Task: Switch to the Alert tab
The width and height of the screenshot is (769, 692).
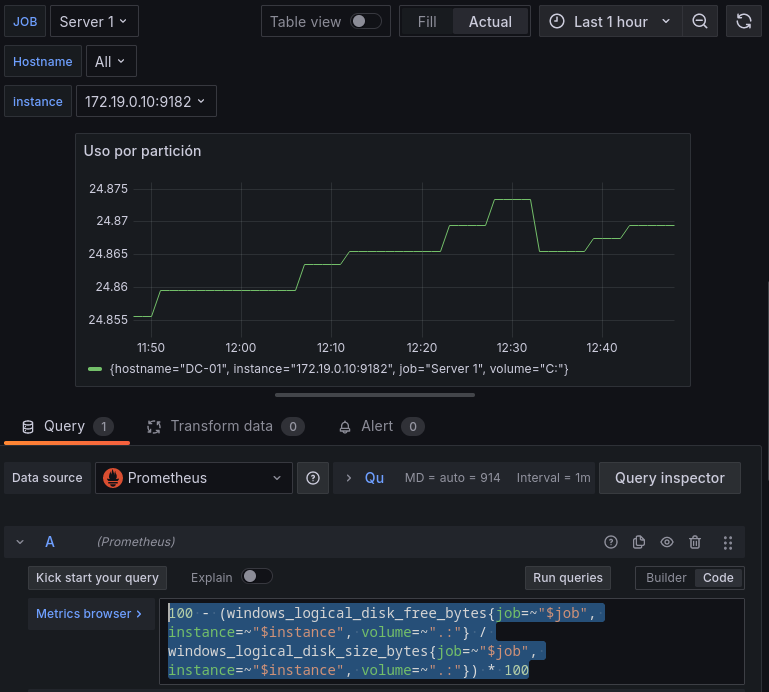Action: 382,427
